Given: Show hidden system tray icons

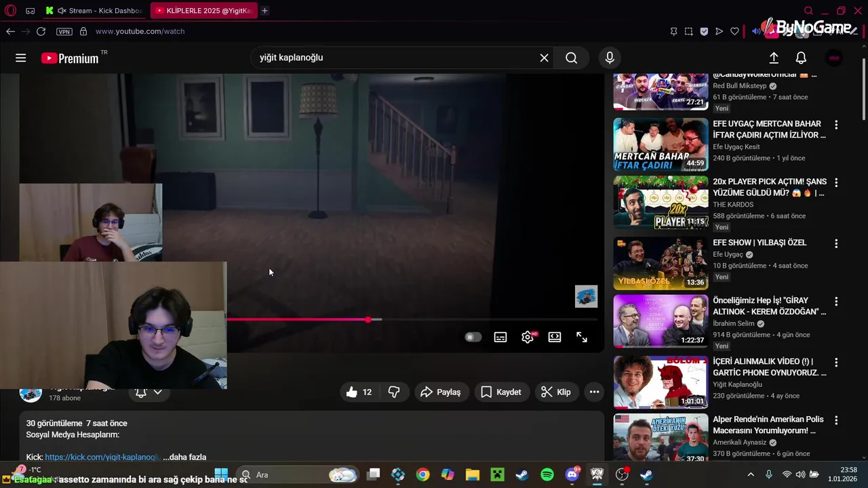Looking at the screenshot, I should point(751,474).
